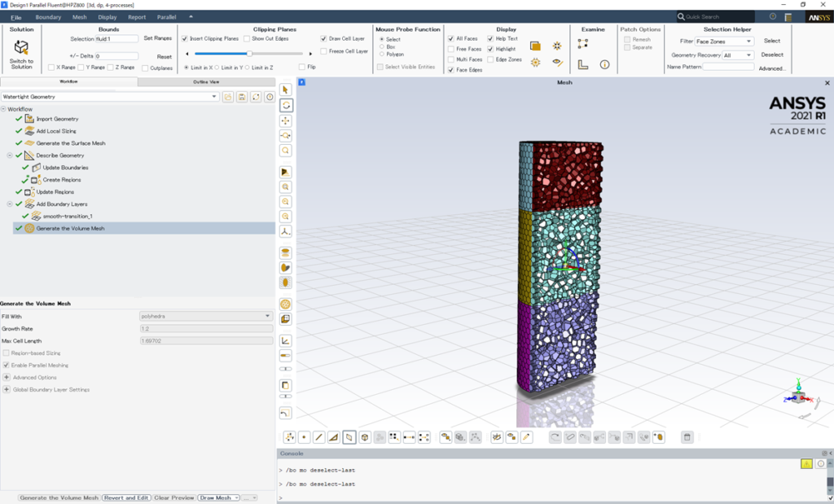Click the point selection filter icon
Screen dimensions: 834x504
(x=305, y=437)
